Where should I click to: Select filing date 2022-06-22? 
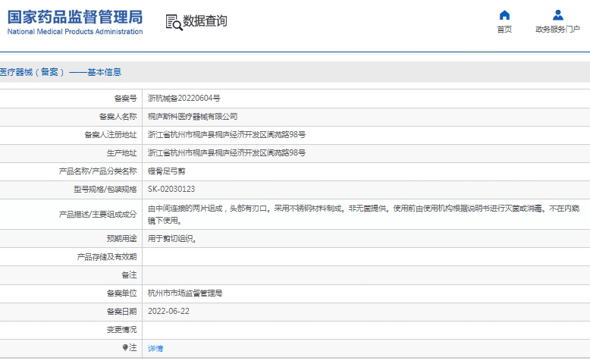[168, 312]
